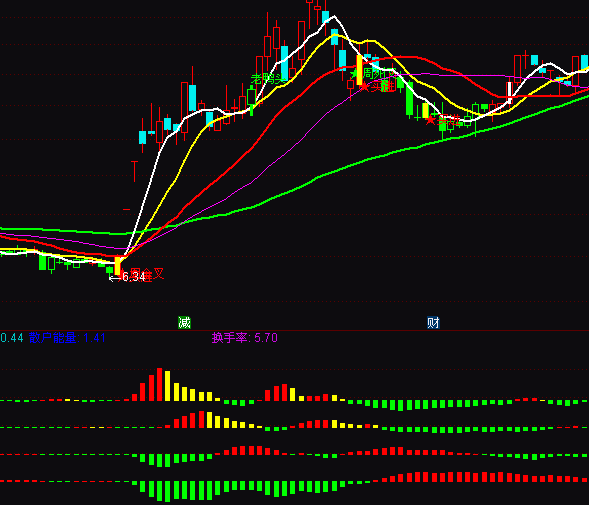Click the 0.44 indicator value
Screen dimensions: 589x505
12,338
